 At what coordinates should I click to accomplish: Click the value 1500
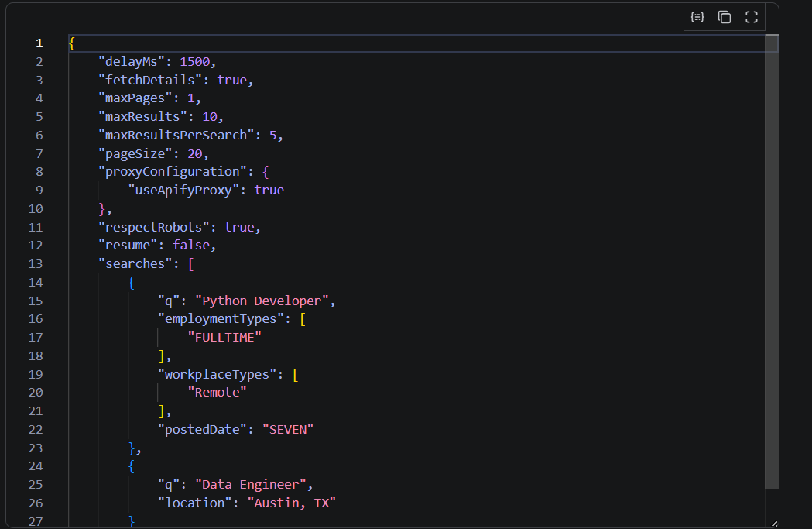(x=195, y=62)
